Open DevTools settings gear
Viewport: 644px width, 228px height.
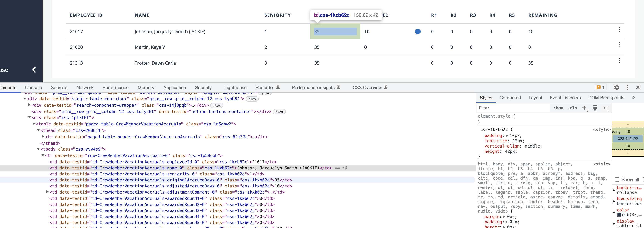(616, 88)
